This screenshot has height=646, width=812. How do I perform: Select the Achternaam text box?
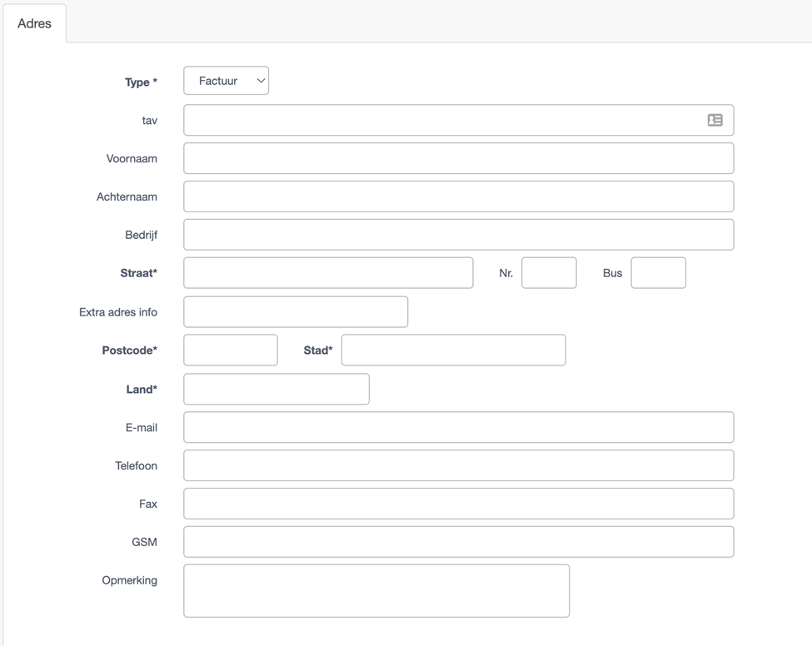458,196
